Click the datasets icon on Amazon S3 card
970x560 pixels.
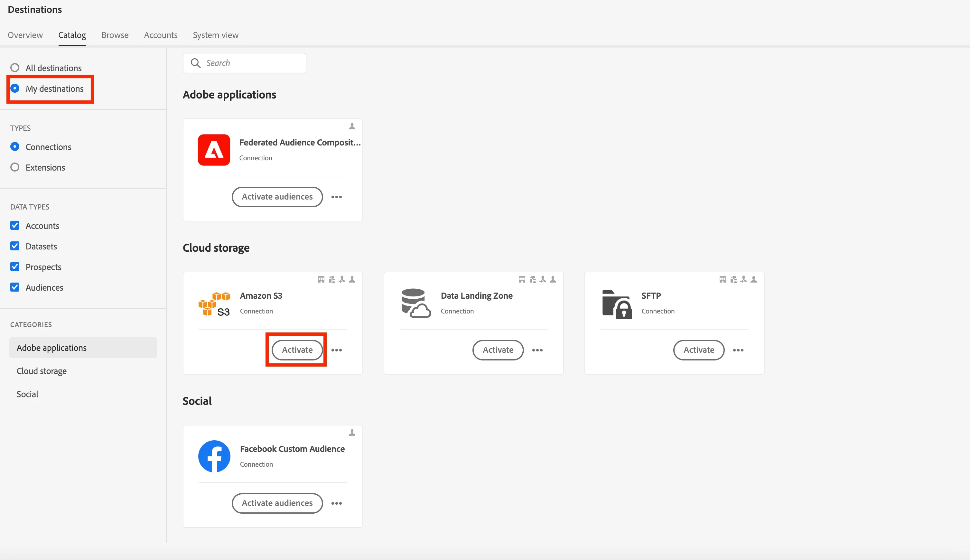point(332,280)
